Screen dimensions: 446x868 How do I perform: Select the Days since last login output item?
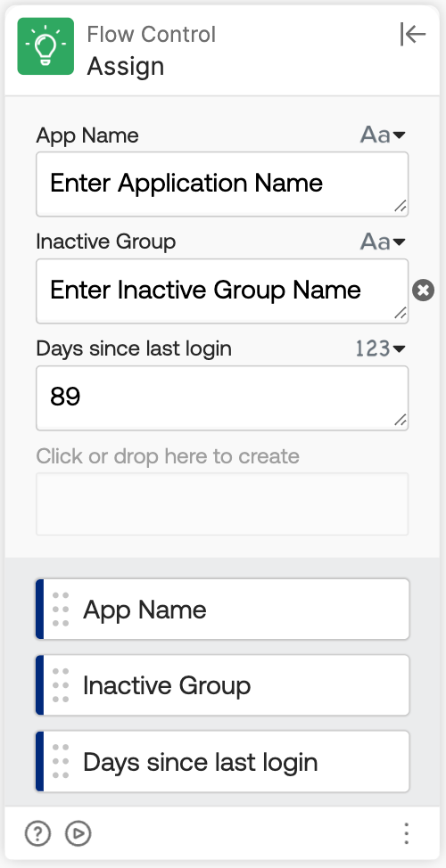223,762
